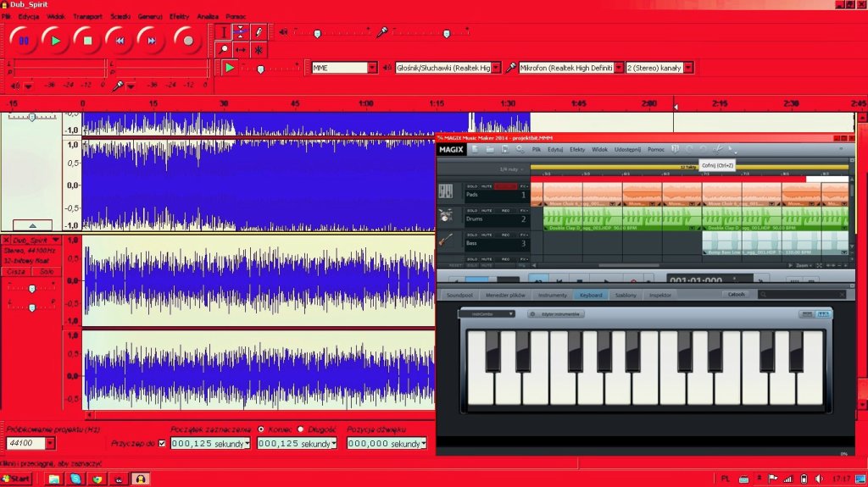This screenshot has height=487, width=868.
Task: Click the MAGIX mouse mode arrow icon
Action: [x=732, y=149]
